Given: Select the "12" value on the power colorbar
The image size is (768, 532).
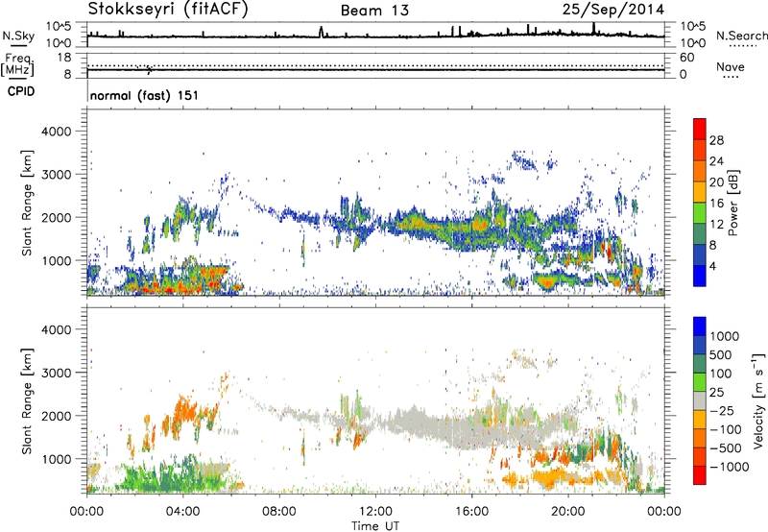Looking at the screenshot, I should (716, 225).
